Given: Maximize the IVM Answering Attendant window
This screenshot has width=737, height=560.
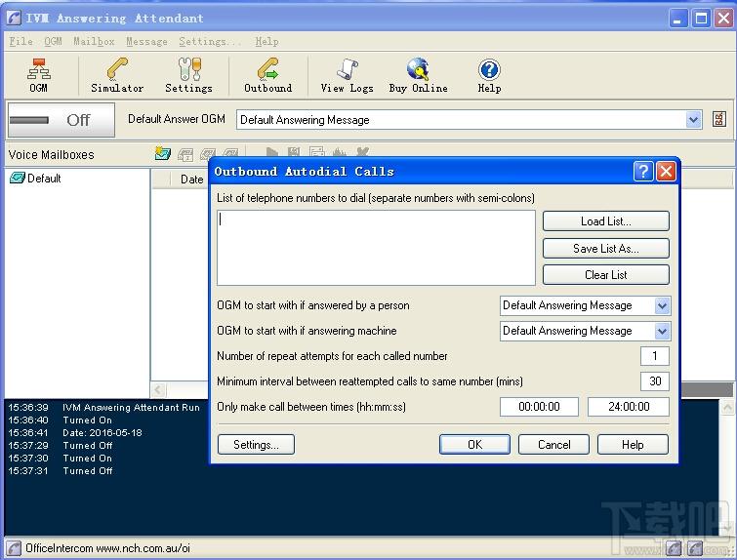Looking at the screenshot, I should [x=701, y=19].
